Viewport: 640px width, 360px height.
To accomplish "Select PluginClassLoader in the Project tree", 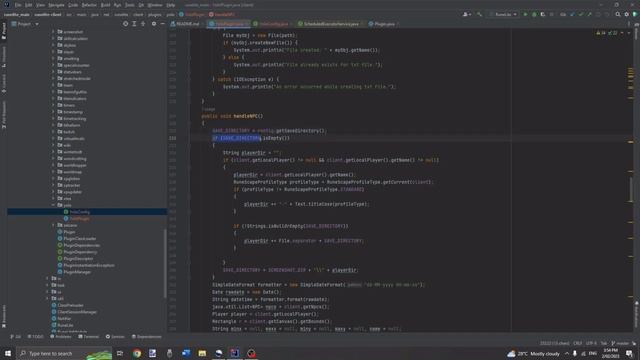I will tap(80, 238).
